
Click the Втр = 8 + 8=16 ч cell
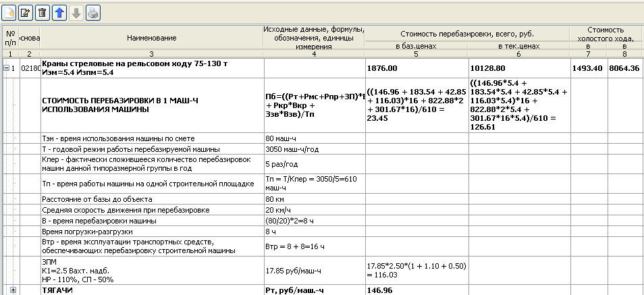click(315, 246)
